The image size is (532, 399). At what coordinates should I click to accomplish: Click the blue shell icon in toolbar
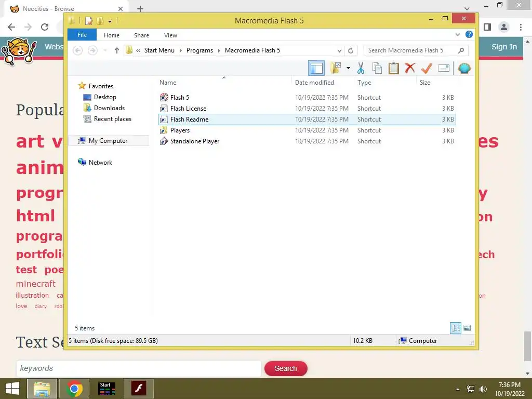[464, 68]
